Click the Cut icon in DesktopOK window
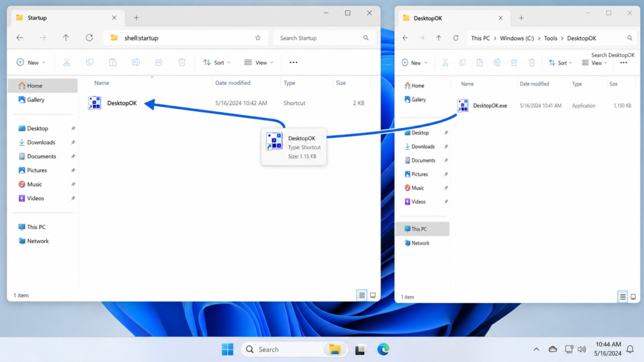This screenshot has height=362, width=644. 445,63
